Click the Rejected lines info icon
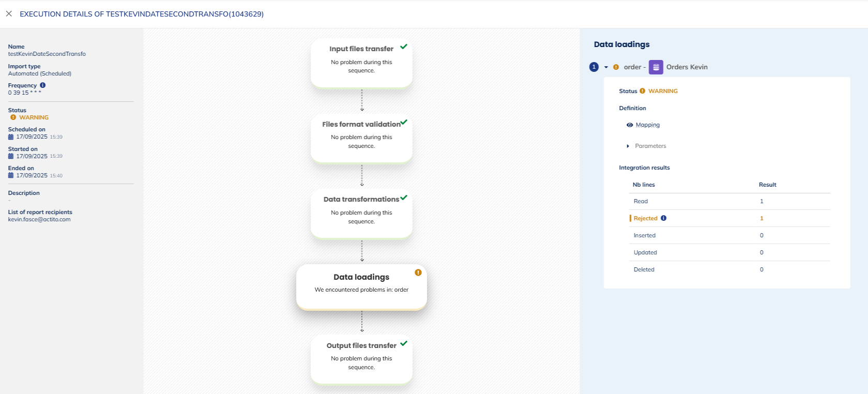Screen dimensions: 868x394 pyautogui.click(x=663, y=218)
